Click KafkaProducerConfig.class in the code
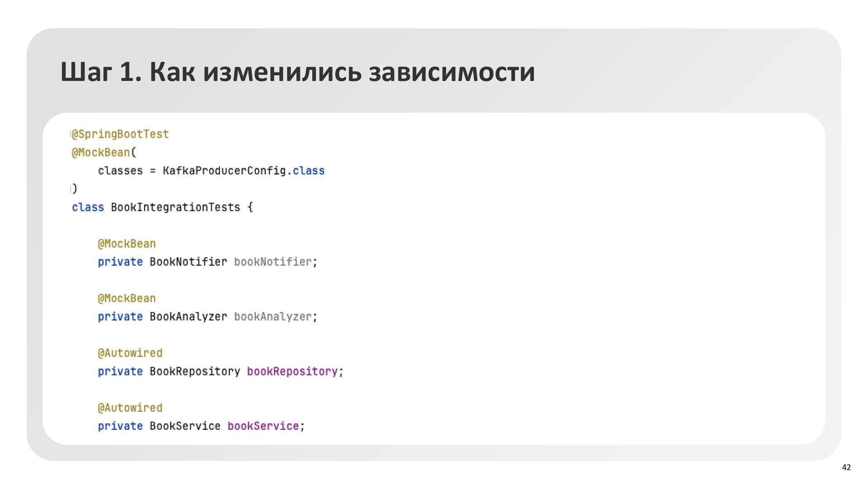The image size is (868, 489). pyautogui.click(x=243, y=171)
